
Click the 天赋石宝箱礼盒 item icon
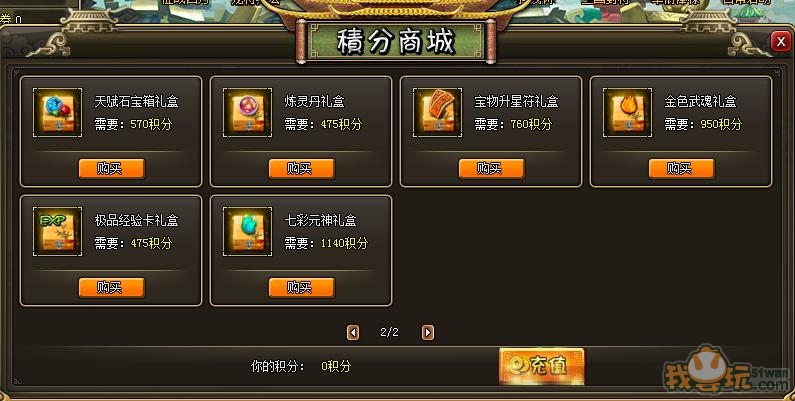pyautogui.click(x=57, y=113)
